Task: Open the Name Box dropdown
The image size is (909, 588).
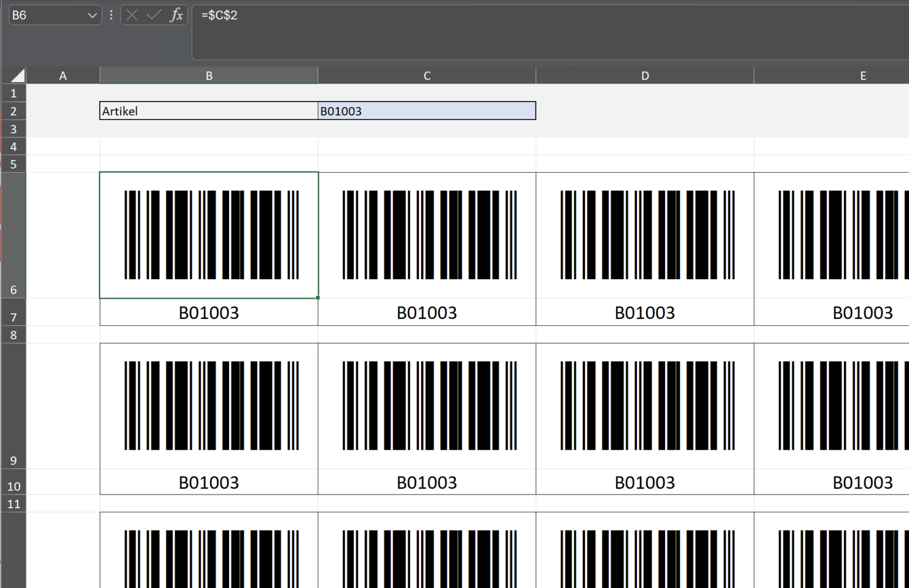Action: 91,15
